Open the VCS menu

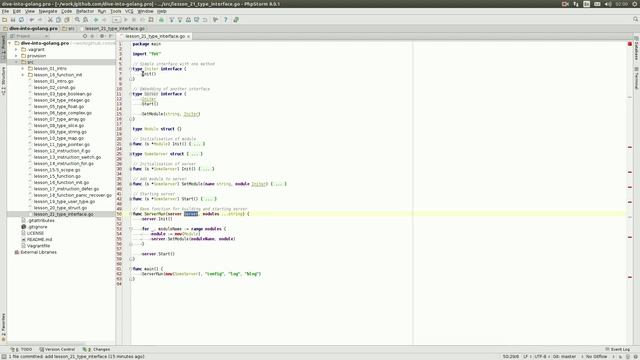point(129,11)
